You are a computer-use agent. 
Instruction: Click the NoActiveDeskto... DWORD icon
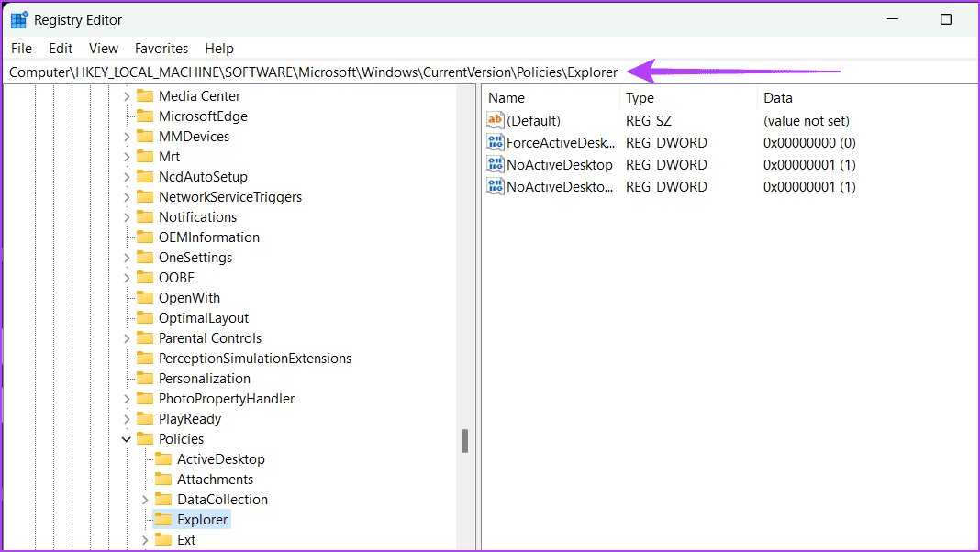[495, 186]
